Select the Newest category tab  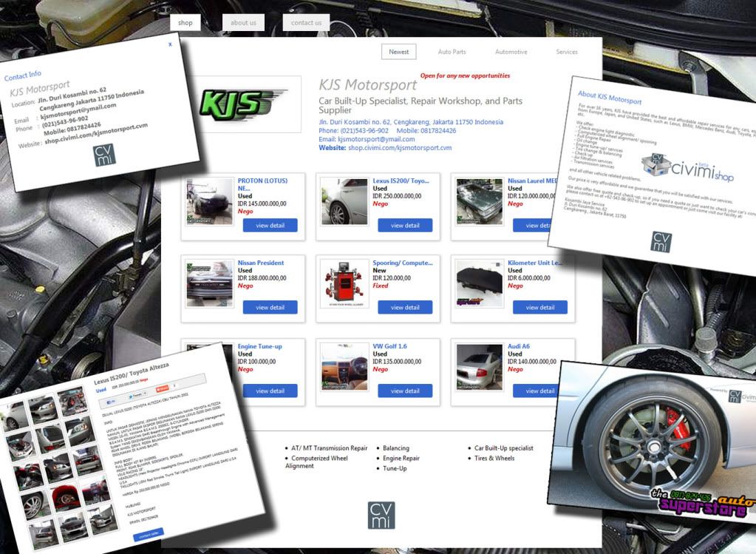(x=399, y=52)
